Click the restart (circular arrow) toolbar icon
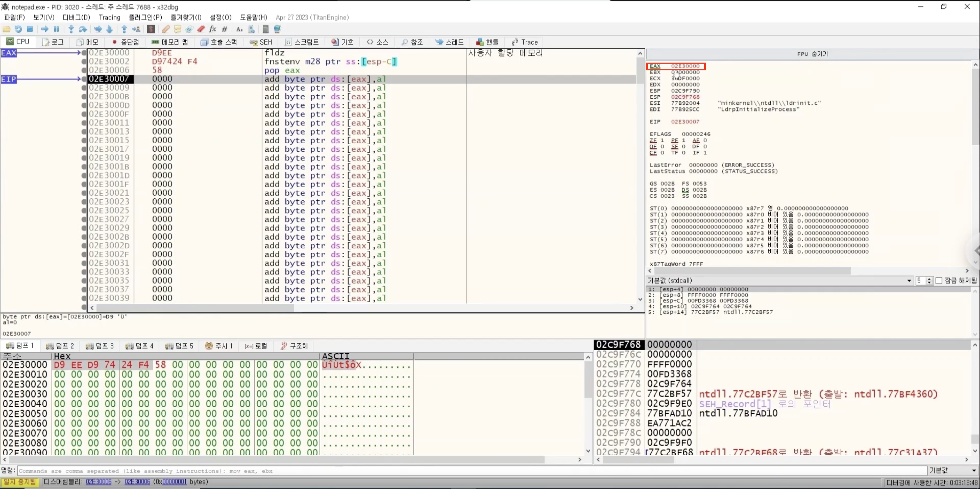This screenshot has height=489, width=980. (18, 29)
